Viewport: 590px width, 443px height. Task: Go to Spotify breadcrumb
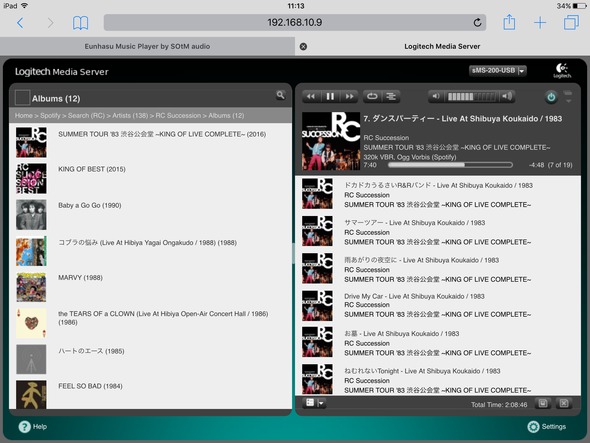click(50, 116)
